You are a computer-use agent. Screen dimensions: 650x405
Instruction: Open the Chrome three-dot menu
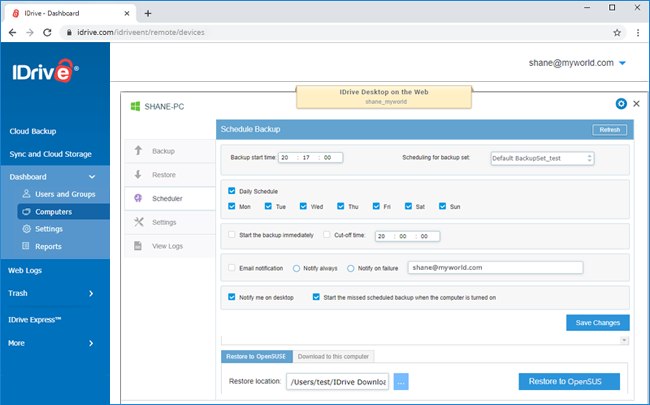click(x=638, y=32)
